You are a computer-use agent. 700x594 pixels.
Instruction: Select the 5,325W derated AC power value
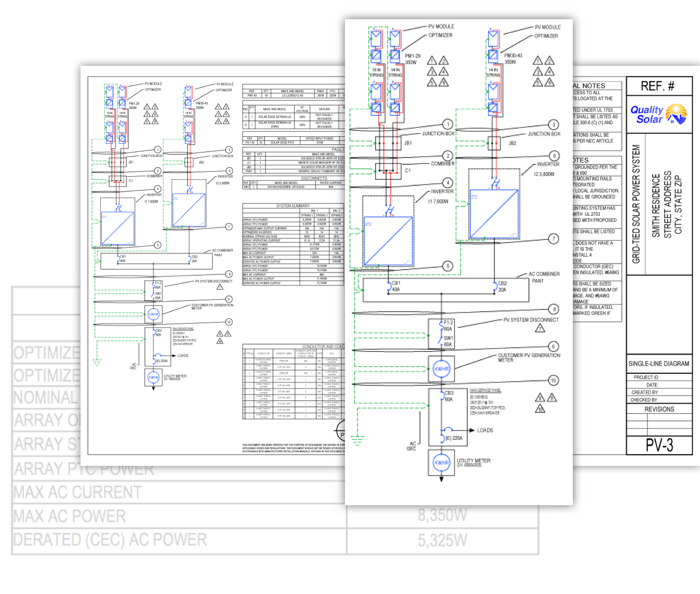442,540
